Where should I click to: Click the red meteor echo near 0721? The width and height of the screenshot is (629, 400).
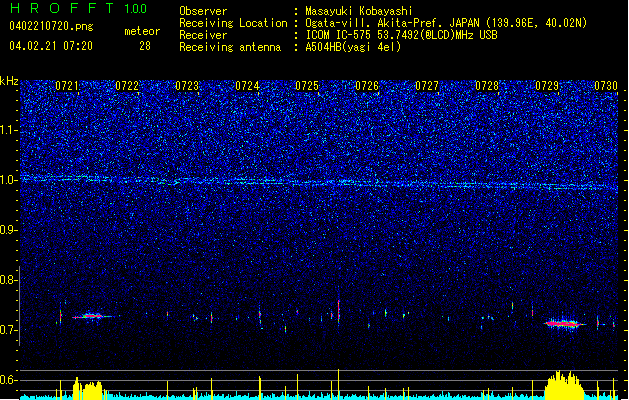[x=92, y=317]
